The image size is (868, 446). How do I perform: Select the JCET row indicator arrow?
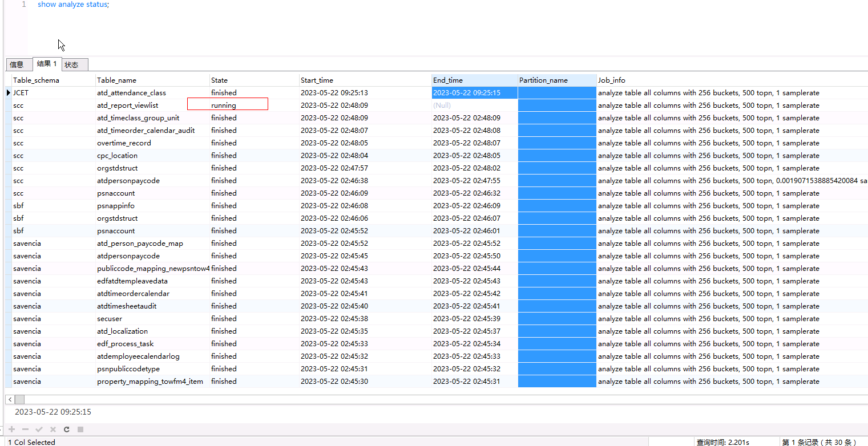[9, 93]
